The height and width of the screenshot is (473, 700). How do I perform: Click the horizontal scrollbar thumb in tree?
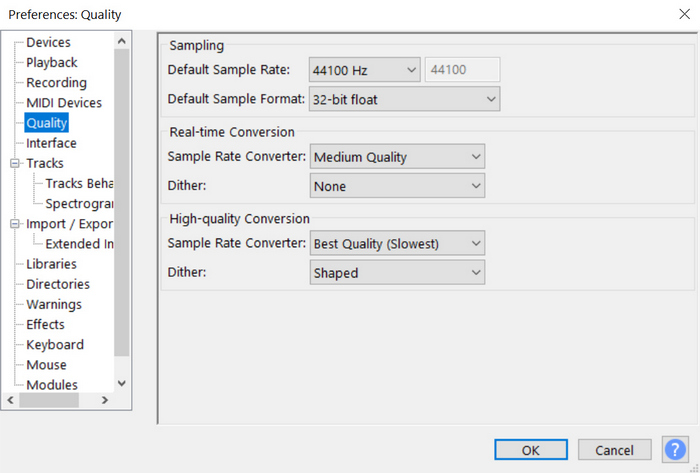[49, 400]
